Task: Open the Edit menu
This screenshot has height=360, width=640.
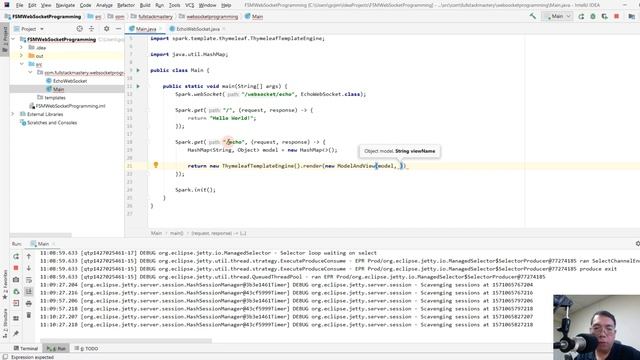Action: tap(32, 5)
